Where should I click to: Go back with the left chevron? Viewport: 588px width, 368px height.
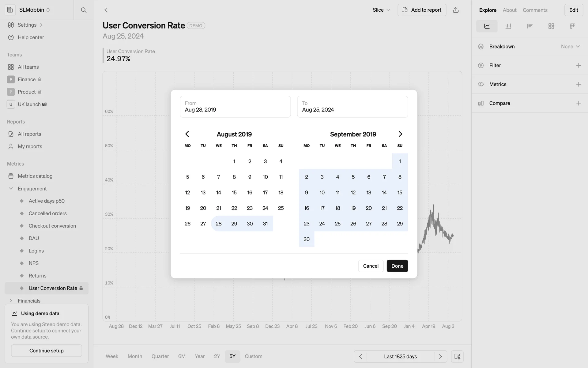tap(106, 10)
